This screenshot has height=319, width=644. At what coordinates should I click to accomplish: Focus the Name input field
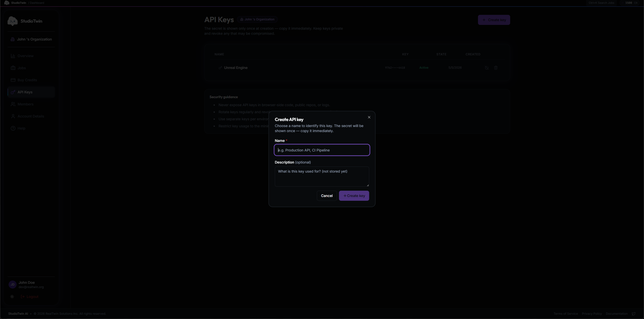322,150
